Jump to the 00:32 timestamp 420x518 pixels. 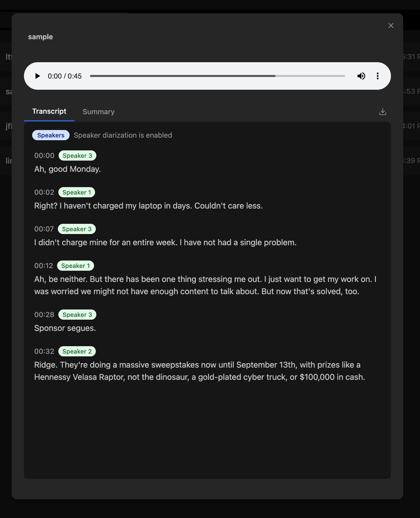pyautogui.click(x=44, y=351)
